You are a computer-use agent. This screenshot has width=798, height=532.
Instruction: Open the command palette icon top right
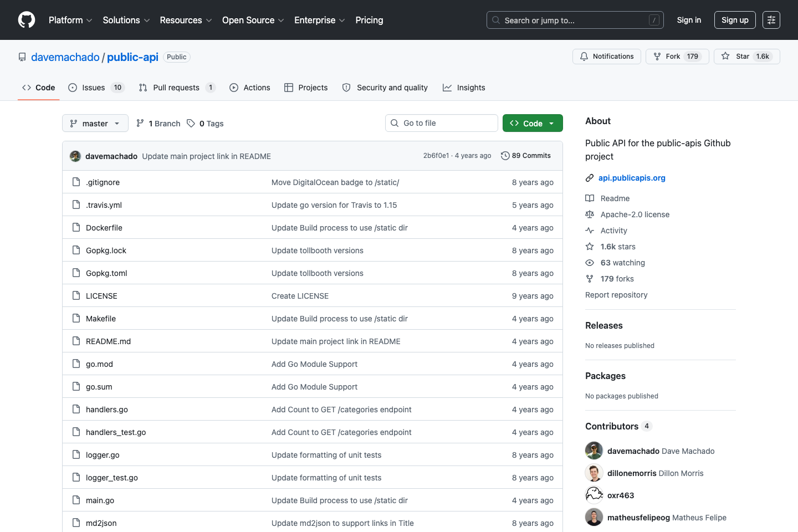(x=771, y=20)
